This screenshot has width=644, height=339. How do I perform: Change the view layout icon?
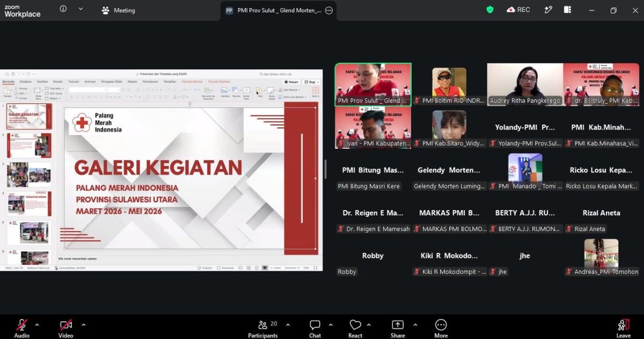[x=568, y=10]
